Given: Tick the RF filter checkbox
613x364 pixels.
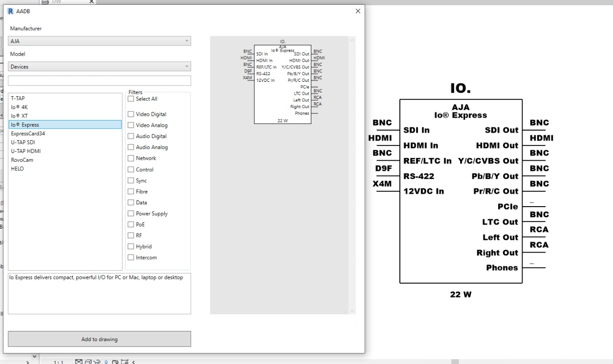Looking at the screenshot, I should coord(131,236).
